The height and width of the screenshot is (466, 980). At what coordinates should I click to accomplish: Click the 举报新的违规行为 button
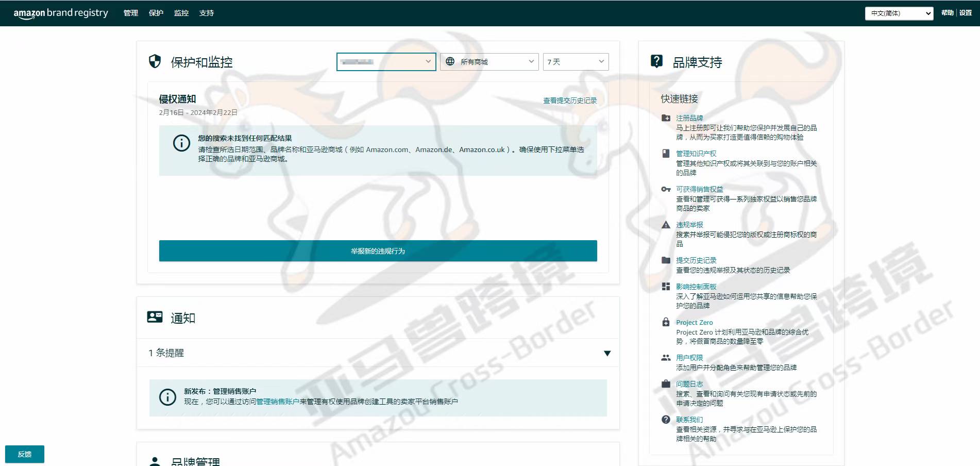coord(378,251)
